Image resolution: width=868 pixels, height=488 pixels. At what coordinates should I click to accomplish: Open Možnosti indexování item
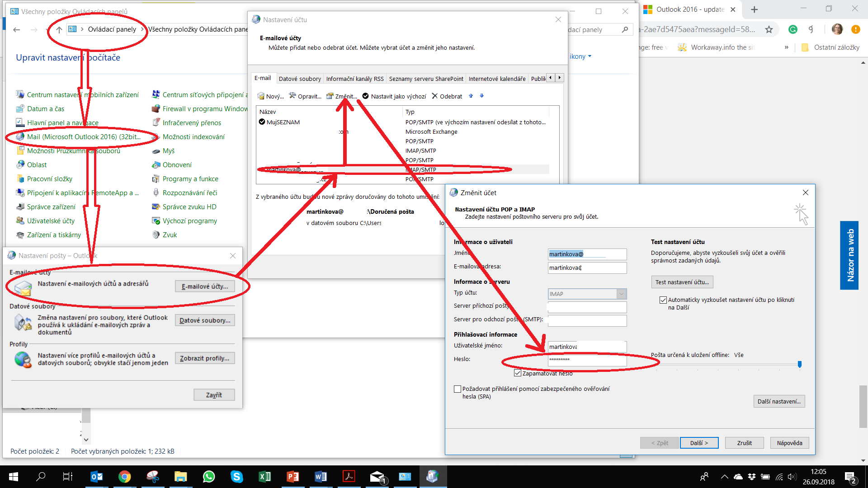(189, 136)
